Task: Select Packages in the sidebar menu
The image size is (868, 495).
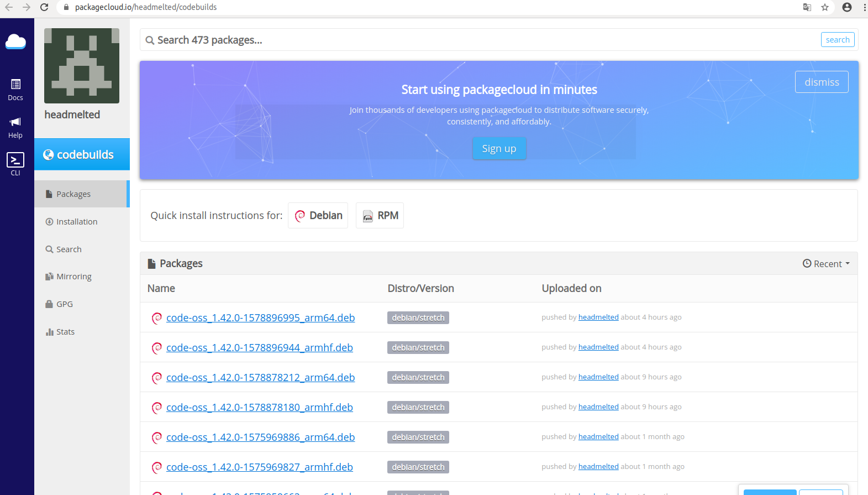Action: point(82,194)
